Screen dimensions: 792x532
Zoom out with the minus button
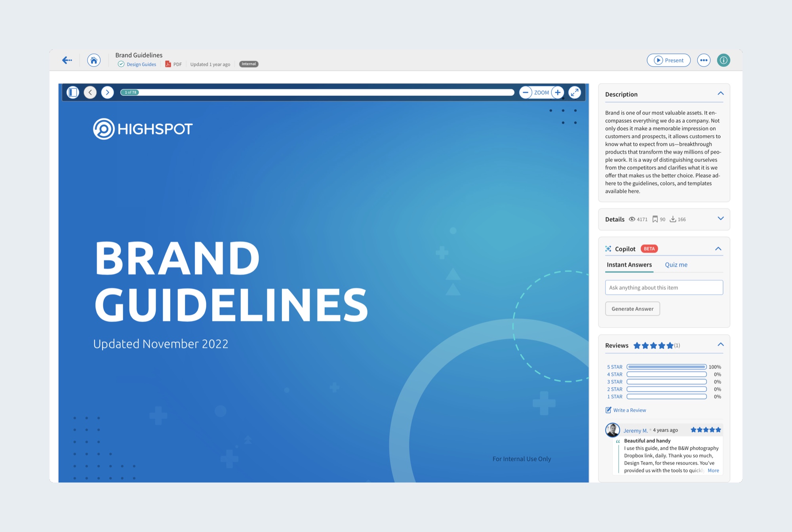tap(525, 92)
